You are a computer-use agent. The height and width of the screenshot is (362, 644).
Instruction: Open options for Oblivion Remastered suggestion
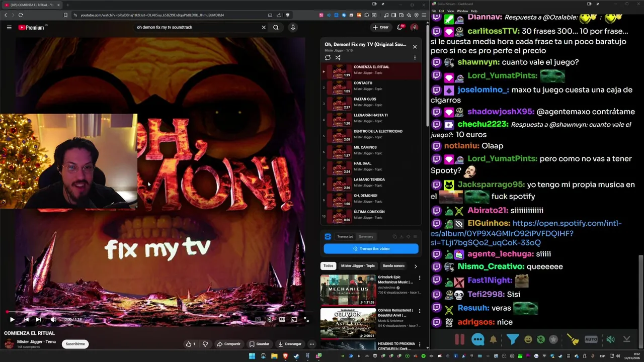(419, 311)
